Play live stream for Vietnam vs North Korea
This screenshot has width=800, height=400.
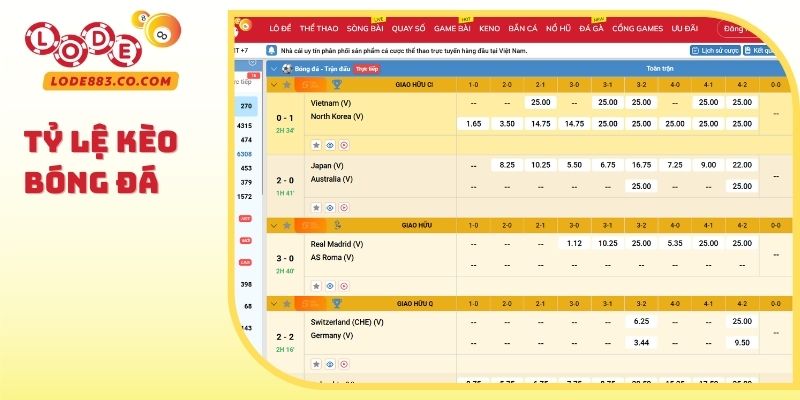click(344, 145)
